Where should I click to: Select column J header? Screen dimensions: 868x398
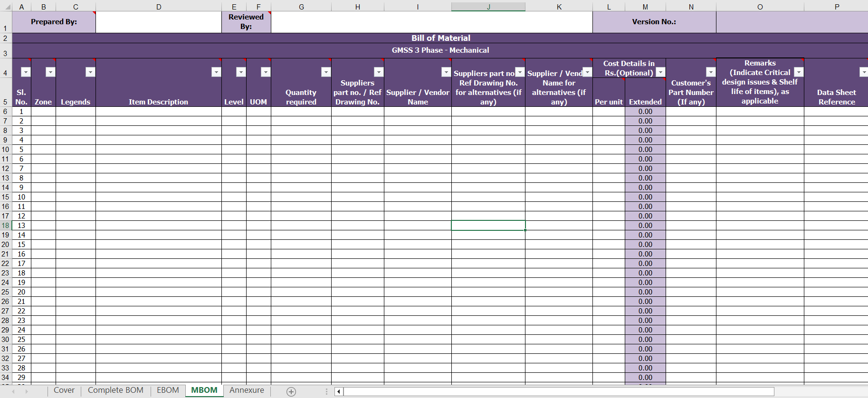(x=488, y=7)
